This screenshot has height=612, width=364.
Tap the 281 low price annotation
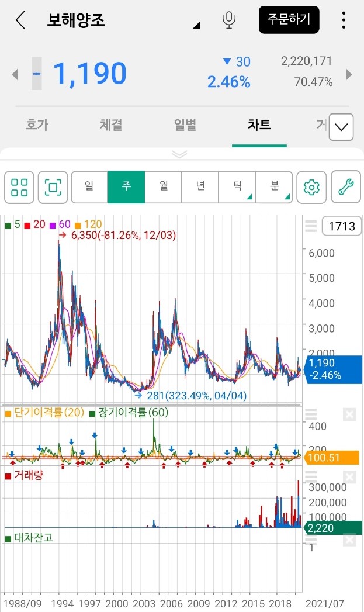tap(197, 396)
